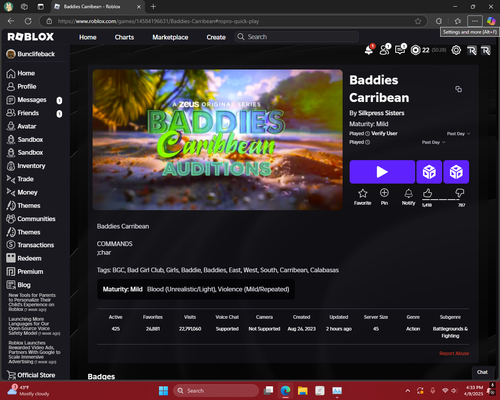500x400 pixels.
Task: Favorite the Baddies Carribean game
Action: click(362, 197)
